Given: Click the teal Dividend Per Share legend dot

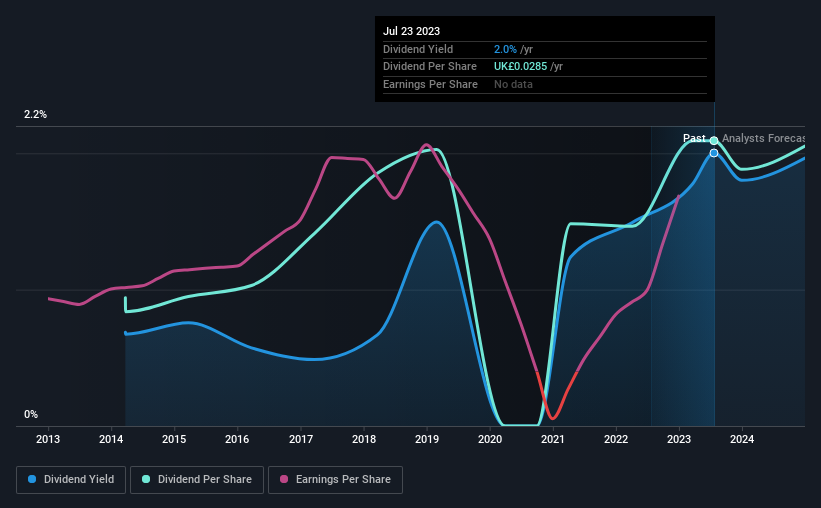Looking at the screenshot, I should [146, 479].
